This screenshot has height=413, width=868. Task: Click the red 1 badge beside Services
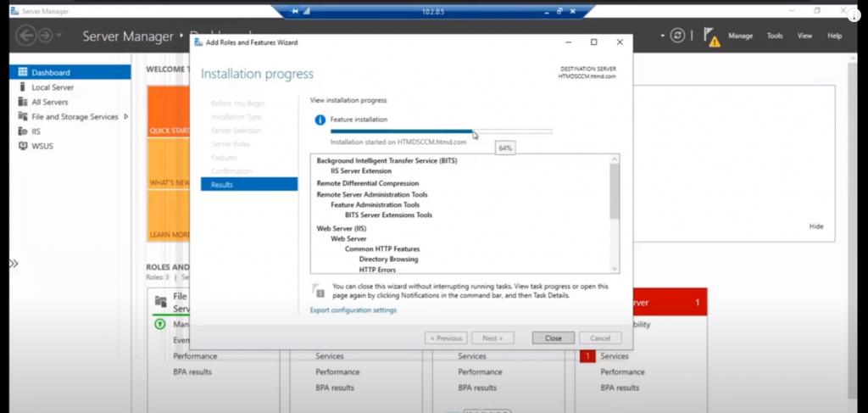coord(587,356)
